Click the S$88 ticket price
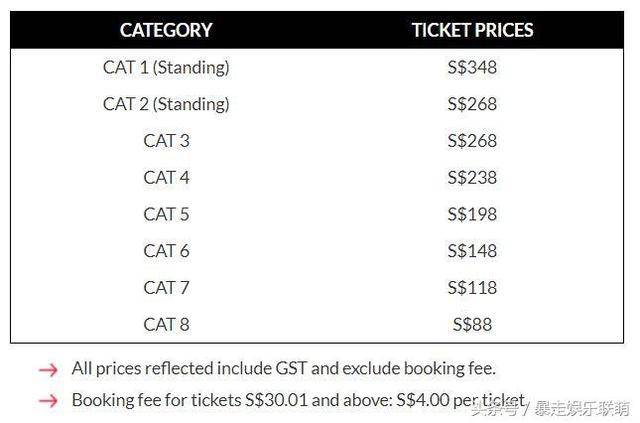 tap(472, 324)
